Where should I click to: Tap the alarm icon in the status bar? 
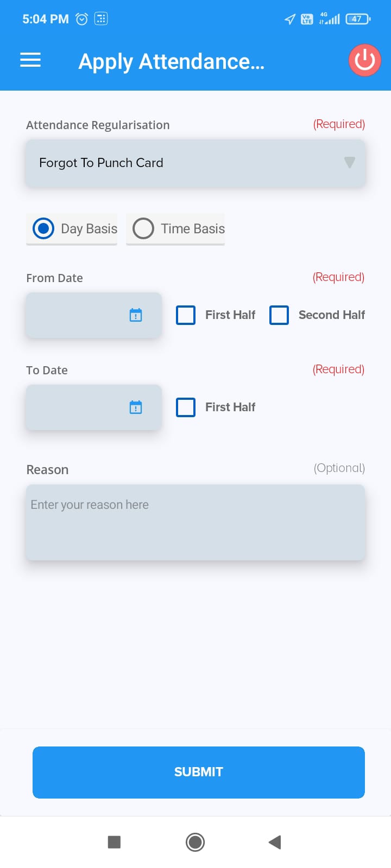(x=81, y=18)
